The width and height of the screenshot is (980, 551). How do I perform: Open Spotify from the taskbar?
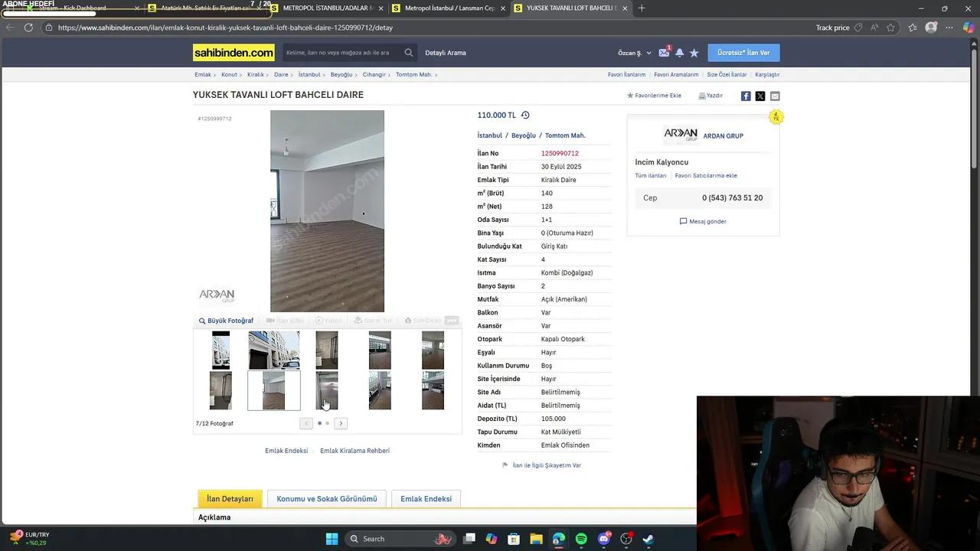pyautogui.click(x=581, y=539)
